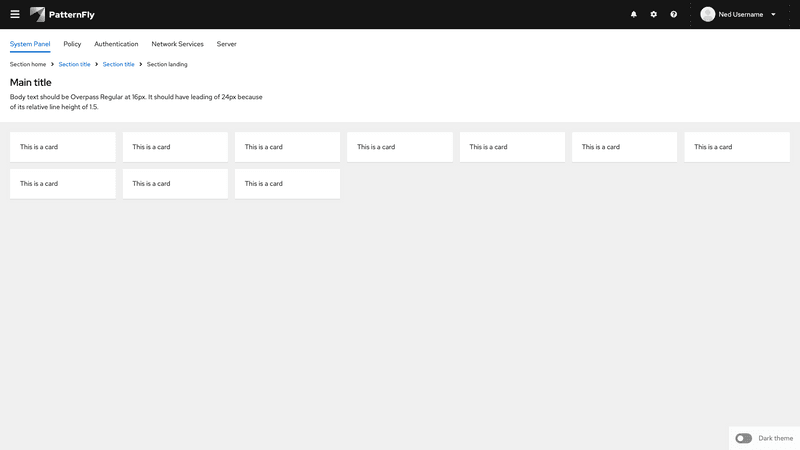The height and width of the screenshot is (450, 800).
Task: Click the last card in the top row
Action: (737, 147)
